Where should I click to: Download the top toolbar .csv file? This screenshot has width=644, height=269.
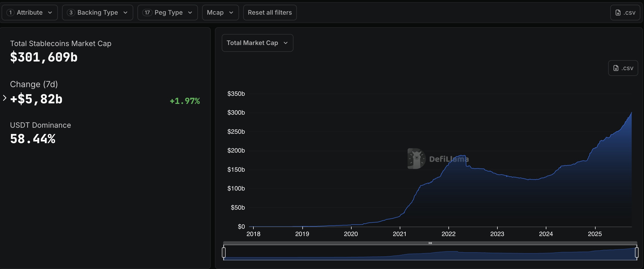[x=625, y=13]
